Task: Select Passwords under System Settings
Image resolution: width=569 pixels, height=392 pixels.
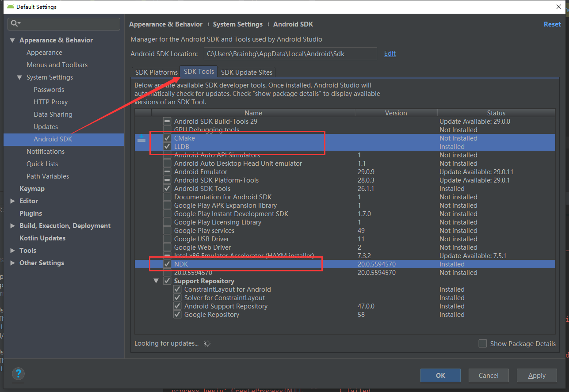Action: pyautogui.click(x=49, y=90)
